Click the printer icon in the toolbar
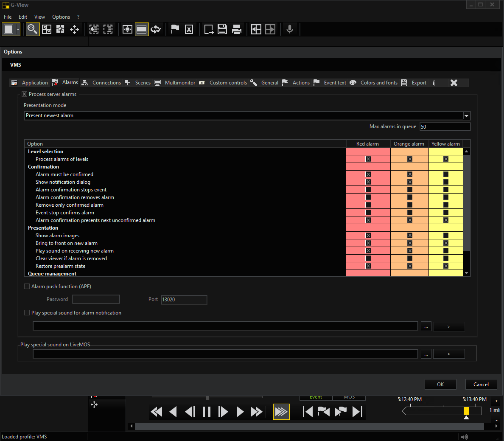Image resolution: width=504 pixels, height=441 pixels. tap(237, 29)
